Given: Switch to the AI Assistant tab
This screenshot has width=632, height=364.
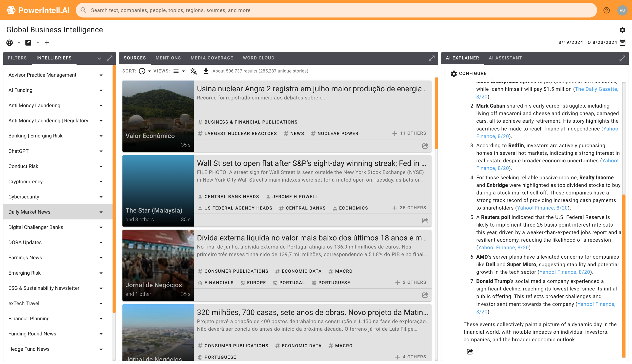Looking at the screenshot, I should (505, 58).
